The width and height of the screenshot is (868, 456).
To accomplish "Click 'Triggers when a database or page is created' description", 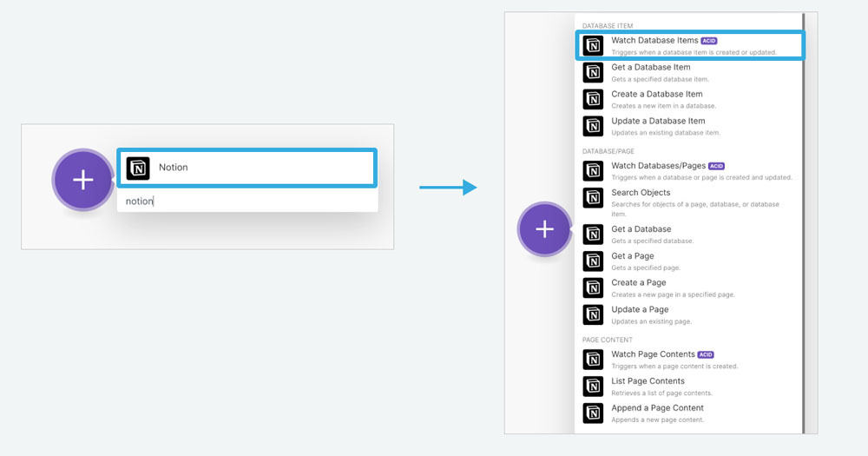I will [701, 178].
